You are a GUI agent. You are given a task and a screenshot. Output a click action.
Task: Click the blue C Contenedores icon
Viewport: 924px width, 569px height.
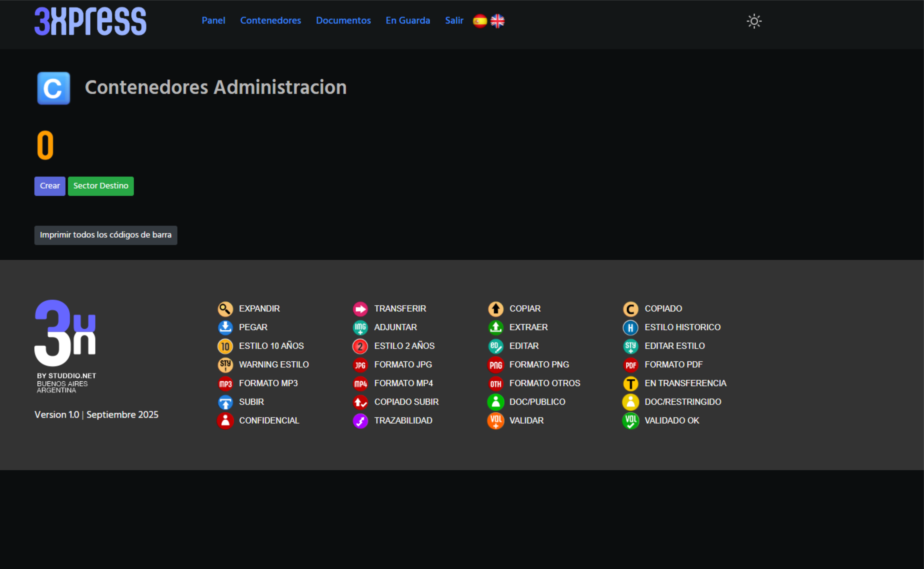(53, 88)
